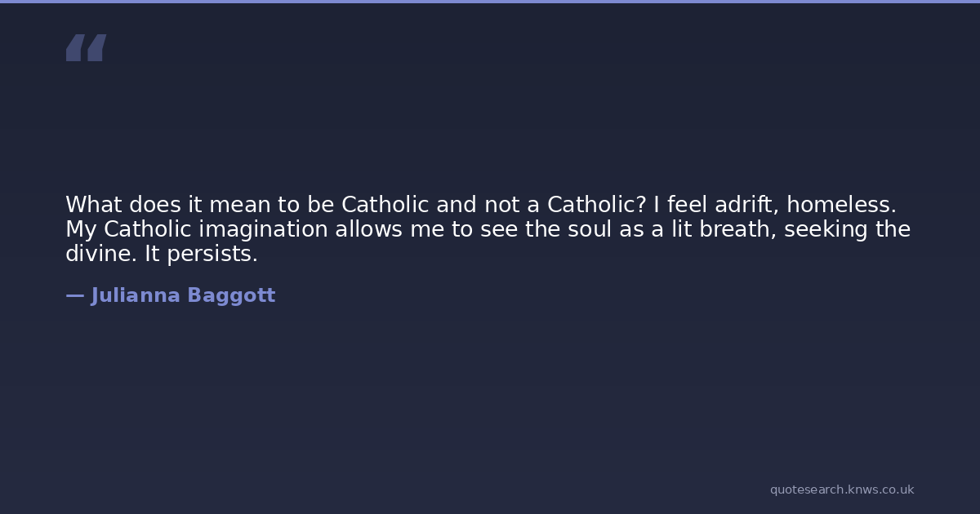Click the purple accent bar at top

pyautogui.click(x=490, y=2)
